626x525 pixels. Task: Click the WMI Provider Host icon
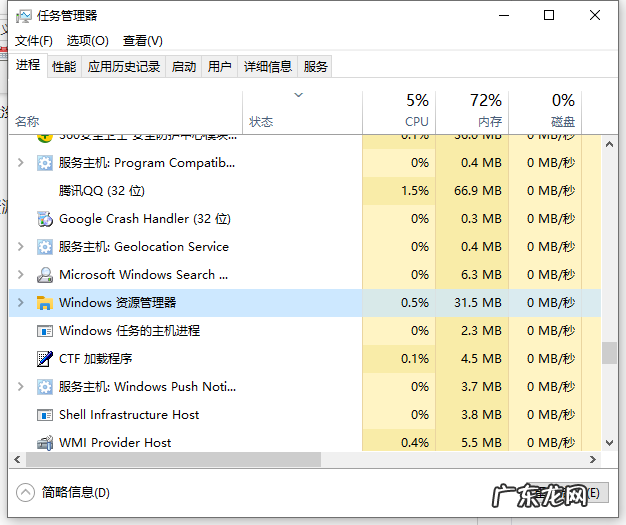pyautogui.click(x=45, y=442)
